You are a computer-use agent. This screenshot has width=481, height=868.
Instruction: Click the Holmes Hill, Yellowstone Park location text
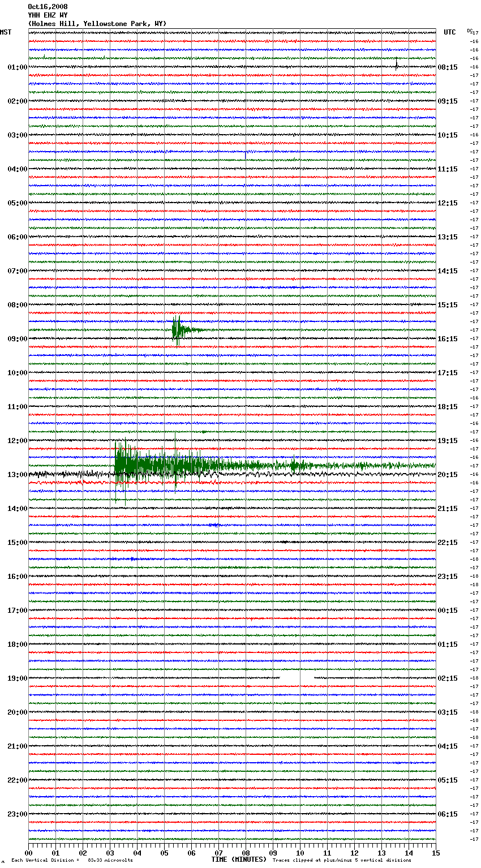[x=97, y=24]
